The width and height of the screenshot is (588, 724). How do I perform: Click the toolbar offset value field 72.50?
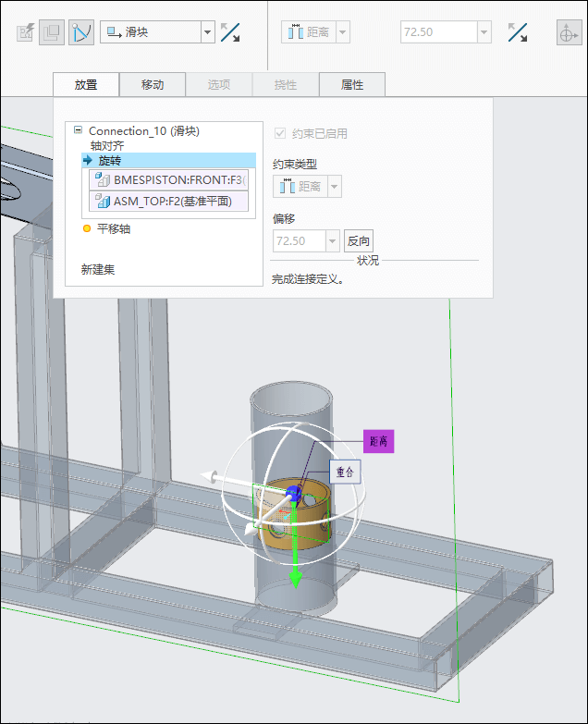pyautogui.click(x=438, y=32)
